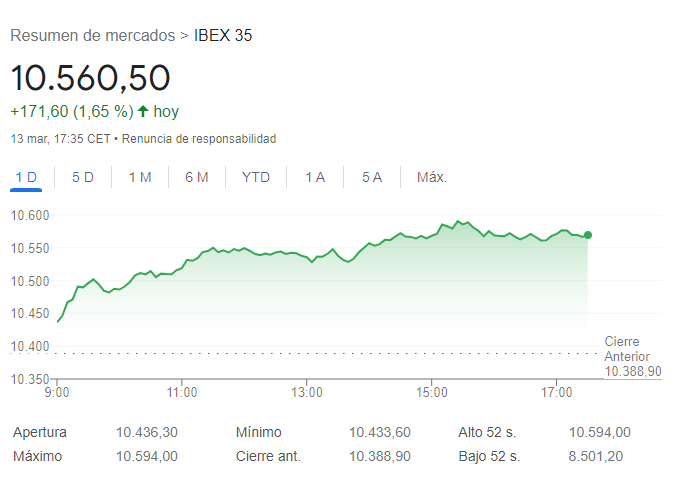Click the +171,60 (1,65 %) change text
The image size is (684, 481).
71,112
